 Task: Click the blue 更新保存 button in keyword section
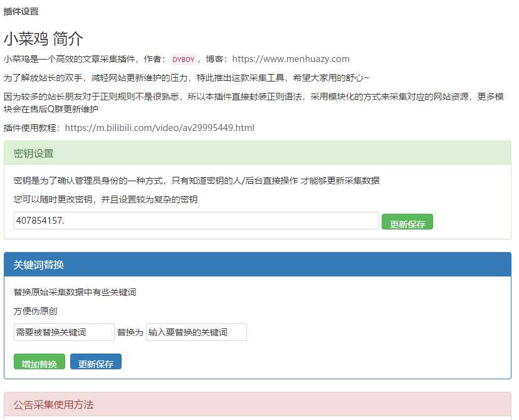pyautogui.click(x=95, y=361)
